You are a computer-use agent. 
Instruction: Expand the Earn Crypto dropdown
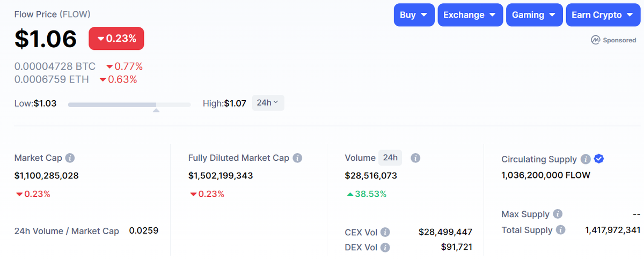(603, 15)
